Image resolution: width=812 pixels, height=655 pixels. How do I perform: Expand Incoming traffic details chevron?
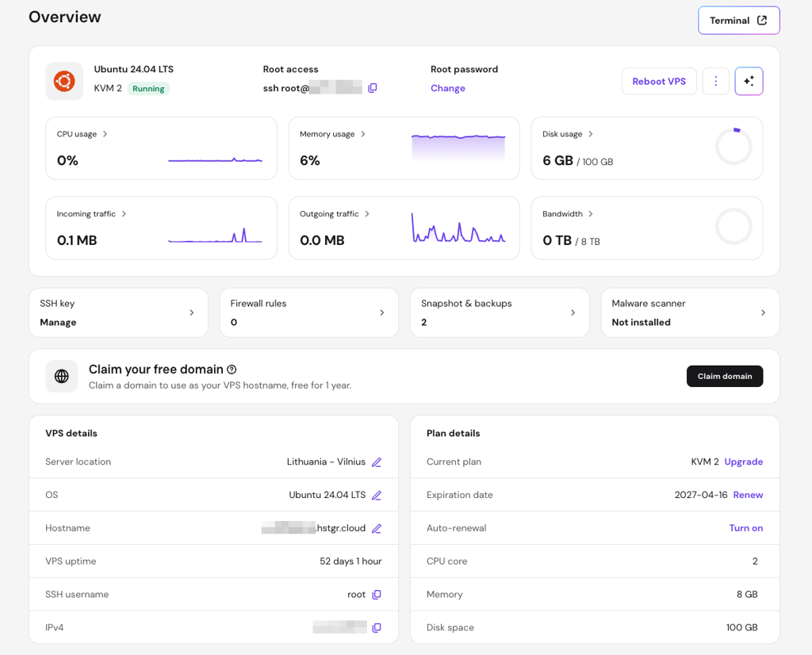[124, 214]
